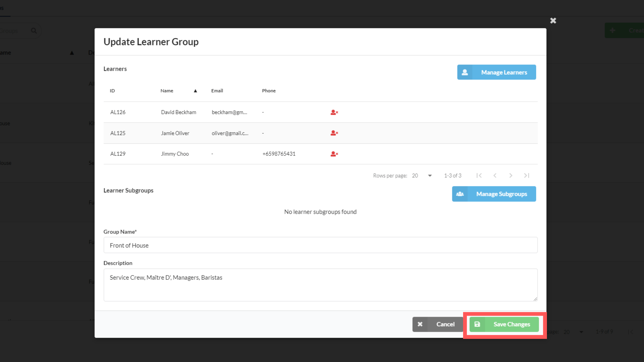Go to last page of learners

click(x=527, y=176)
